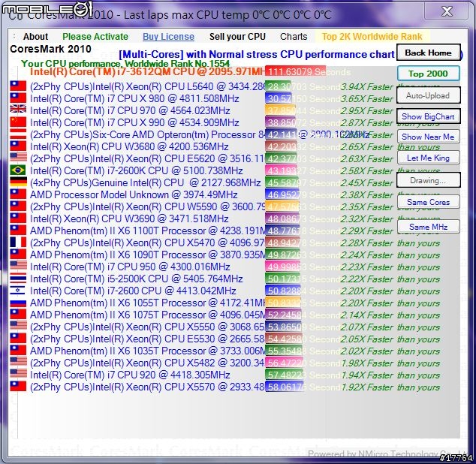Select the i7 CPU 920 @ 4418.305MHz text
This screenshot has height=464, width=476.
tap(130, 375)
